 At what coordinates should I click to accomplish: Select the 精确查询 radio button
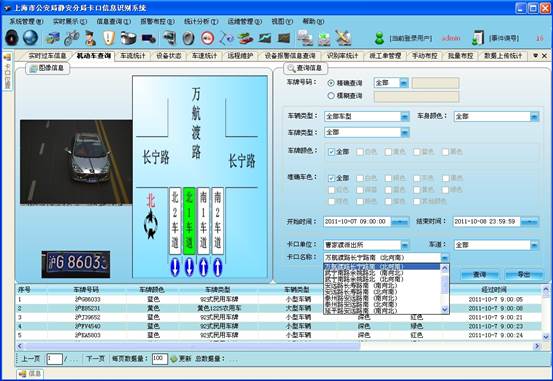click(x=331, y=83)
